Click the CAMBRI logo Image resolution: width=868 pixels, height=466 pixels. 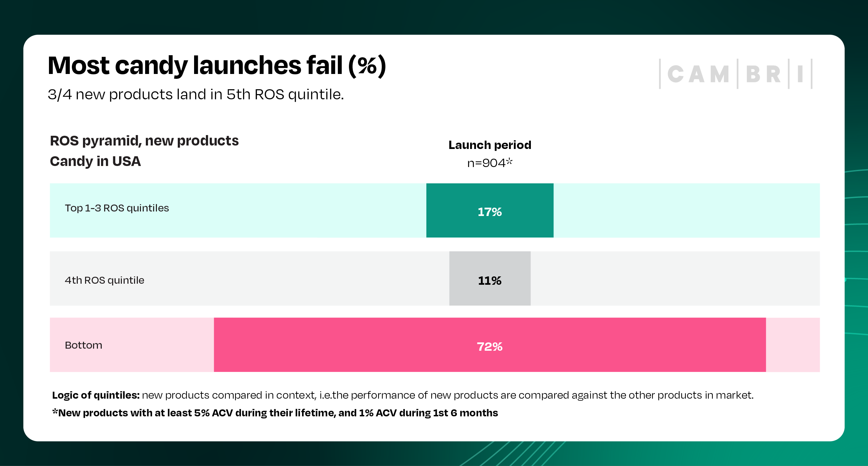tap(735, 74)
